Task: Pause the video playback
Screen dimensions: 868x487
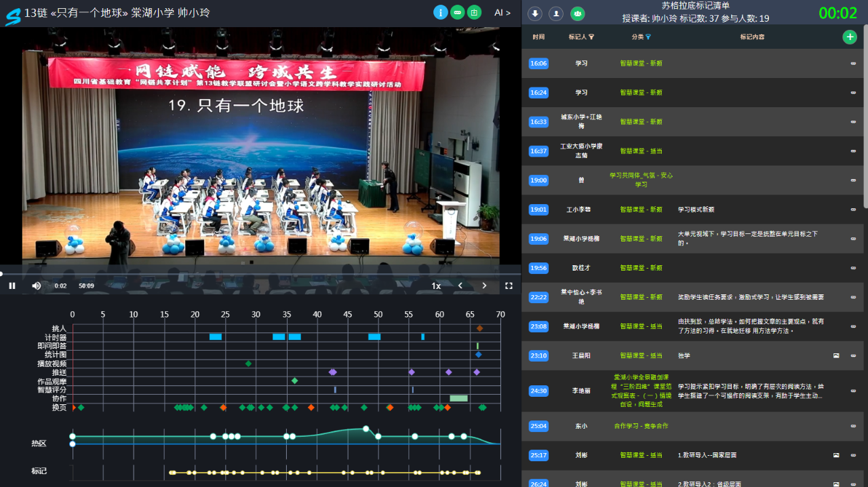Action: click(12, 286)
